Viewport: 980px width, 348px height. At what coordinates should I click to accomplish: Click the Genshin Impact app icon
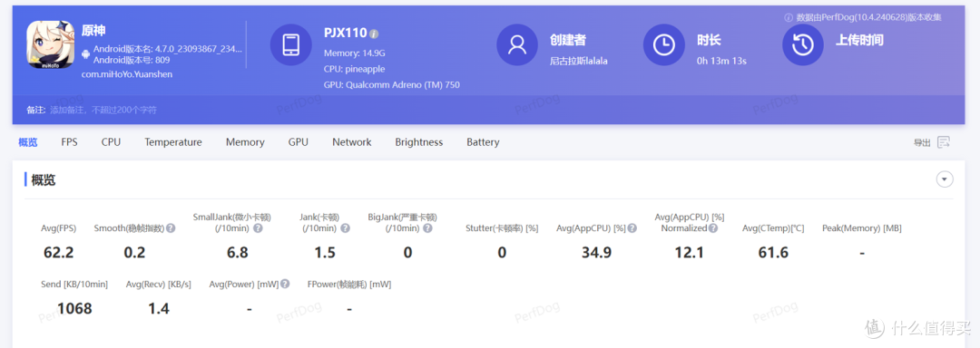[51, 45]
